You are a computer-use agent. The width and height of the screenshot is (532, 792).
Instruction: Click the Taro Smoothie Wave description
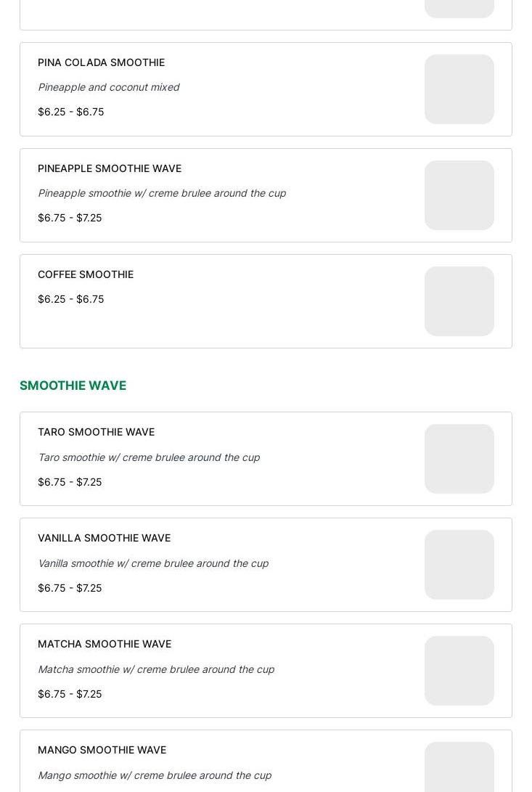pyautogui.click(x=148, y=457)
